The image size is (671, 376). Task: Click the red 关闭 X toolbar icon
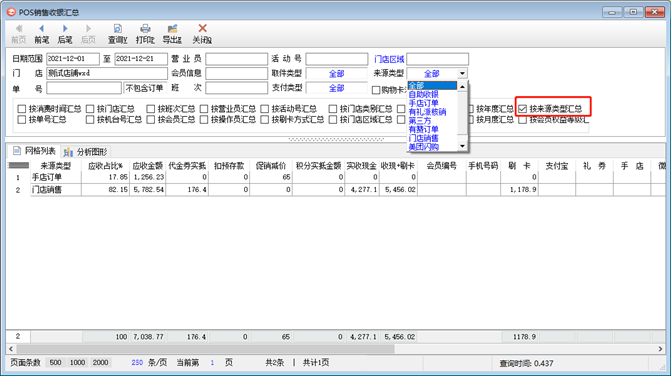(202, 28)
